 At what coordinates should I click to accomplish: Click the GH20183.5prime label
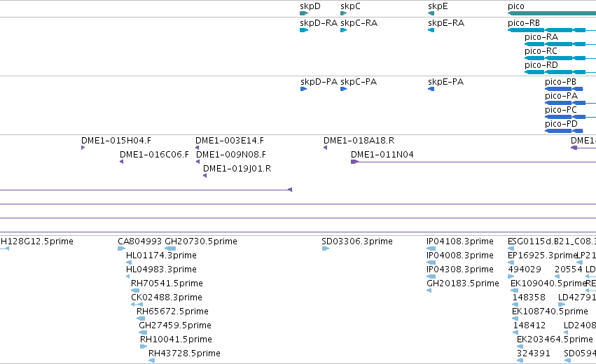coord(463,283)
